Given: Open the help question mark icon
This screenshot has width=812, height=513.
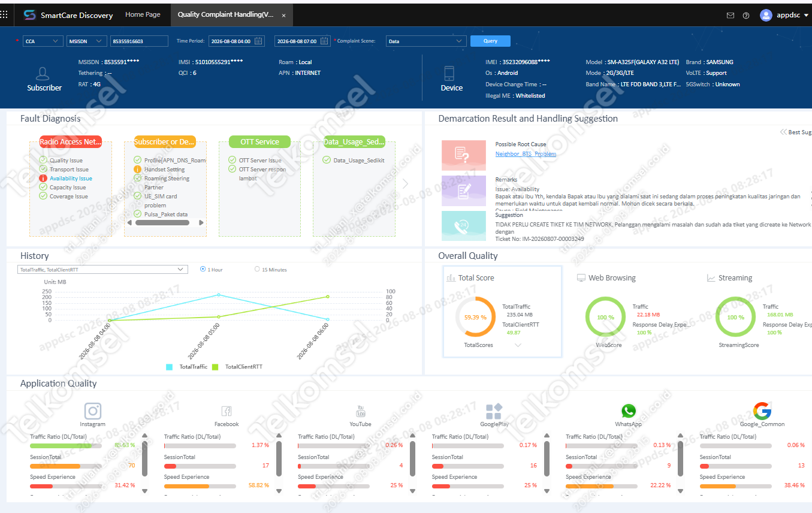Looking at the screenshot, I should pyautogui.click(x=746, y=16).
